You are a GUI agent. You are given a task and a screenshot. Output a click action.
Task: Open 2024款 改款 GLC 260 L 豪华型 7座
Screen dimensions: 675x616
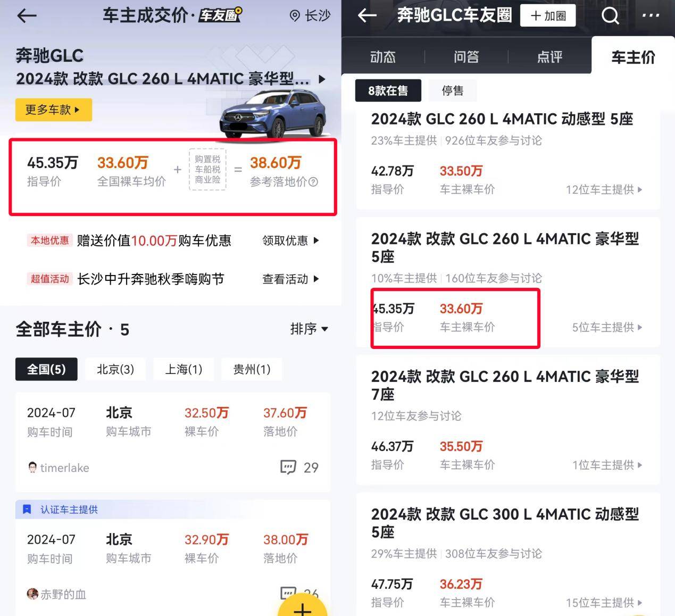click(505, 385)
